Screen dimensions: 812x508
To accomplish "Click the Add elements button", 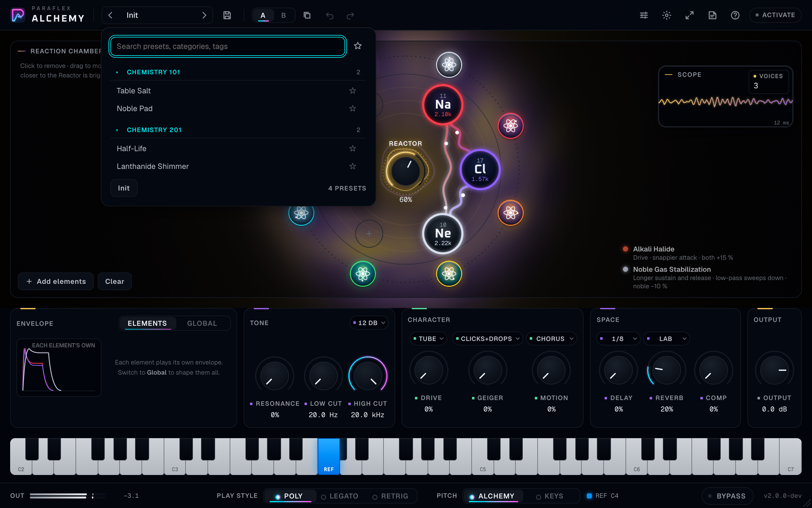I will point(56,281).
